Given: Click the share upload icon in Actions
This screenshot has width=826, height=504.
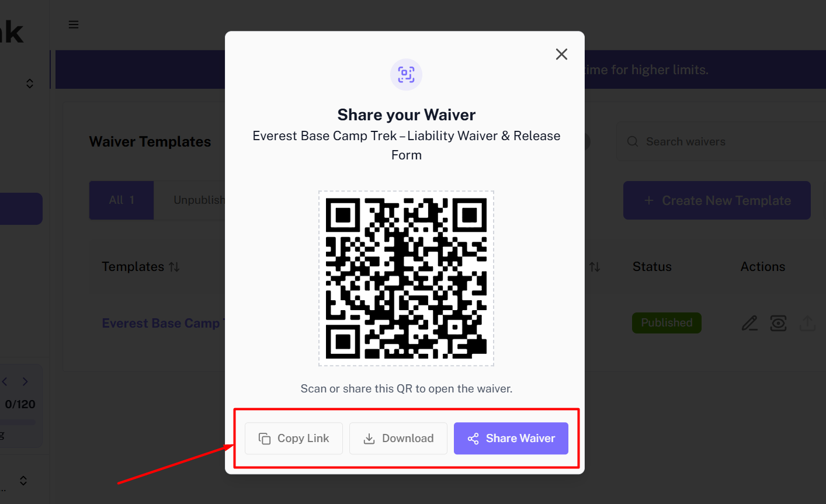Looking at the screenshot, I should pos(807,323).
